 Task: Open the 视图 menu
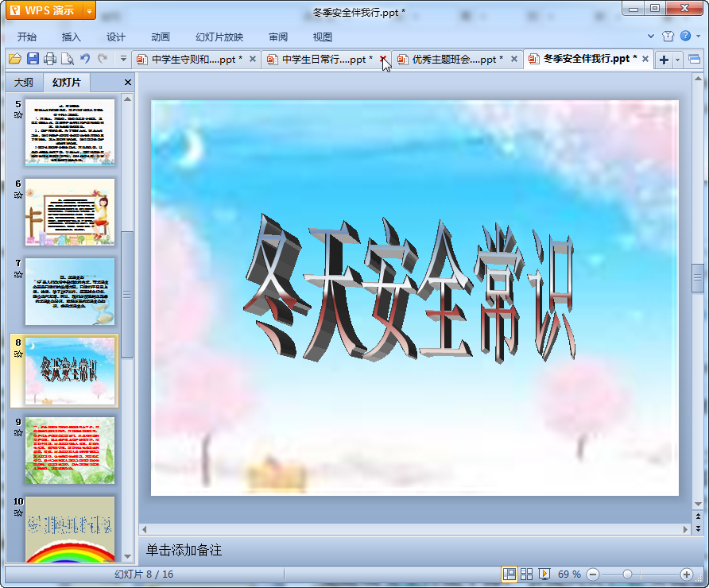323,37
